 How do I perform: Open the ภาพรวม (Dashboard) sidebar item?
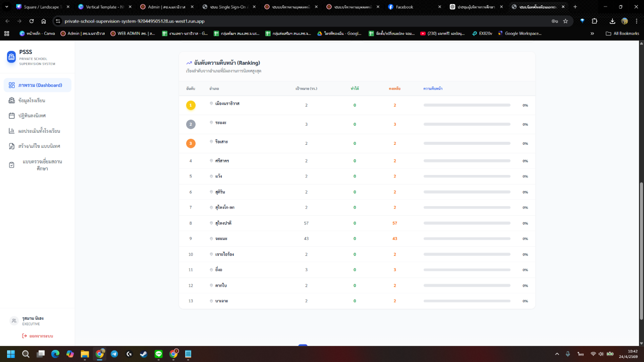click(x=37, y=85)
